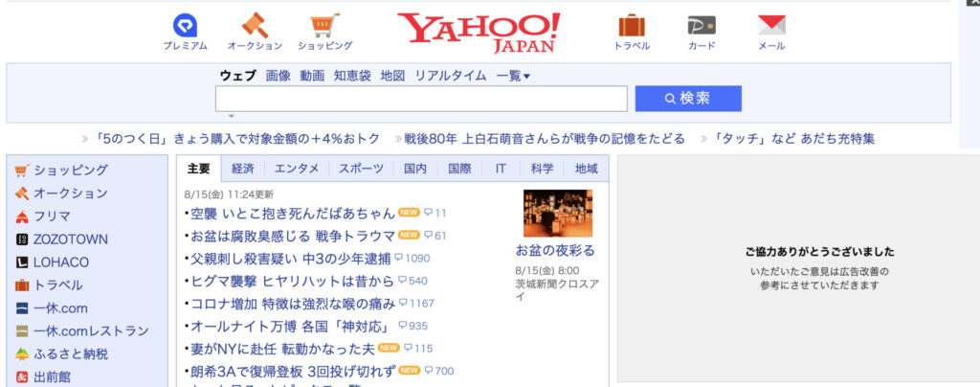Image resolution: width=980 pixels, height=387 pixels.
Task: Open comments count 1090 on 父親刺し headline
Action: pos(412,259)
